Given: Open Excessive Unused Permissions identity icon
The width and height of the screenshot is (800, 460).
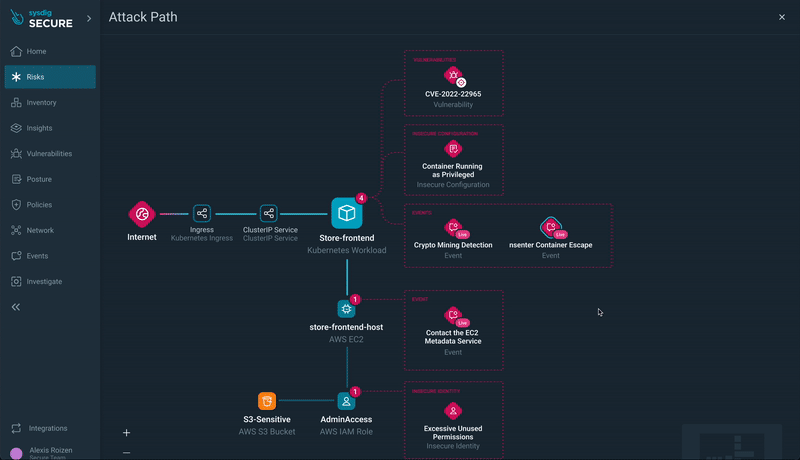Looking at the screenshot, I should (x=453, y=411).
